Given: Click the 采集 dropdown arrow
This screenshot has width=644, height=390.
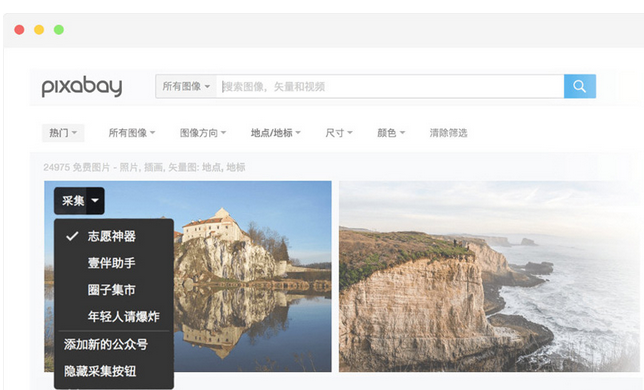Looking at the screenshot, I should (95, 201).
